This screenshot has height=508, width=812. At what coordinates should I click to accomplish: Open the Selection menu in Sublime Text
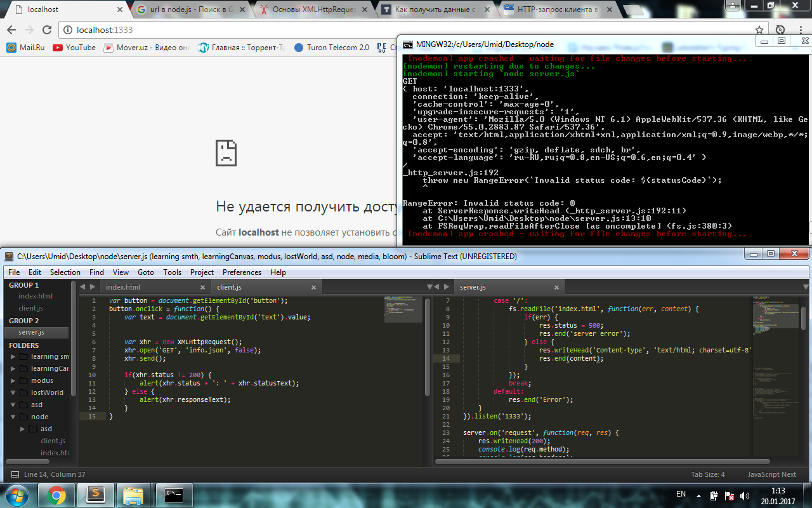pos(65,272)
